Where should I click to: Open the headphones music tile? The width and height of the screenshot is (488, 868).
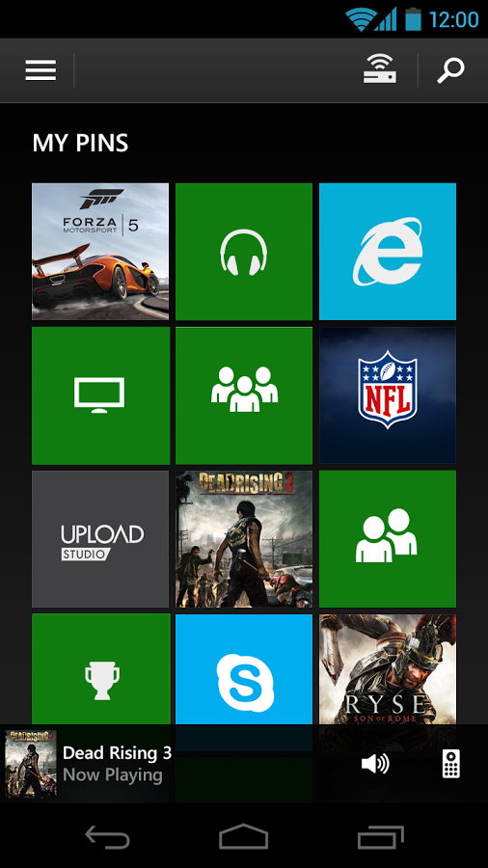244,252
